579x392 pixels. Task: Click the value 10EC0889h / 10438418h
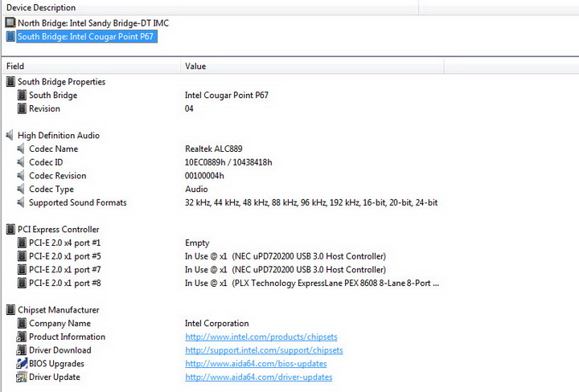tap(228, 162)
